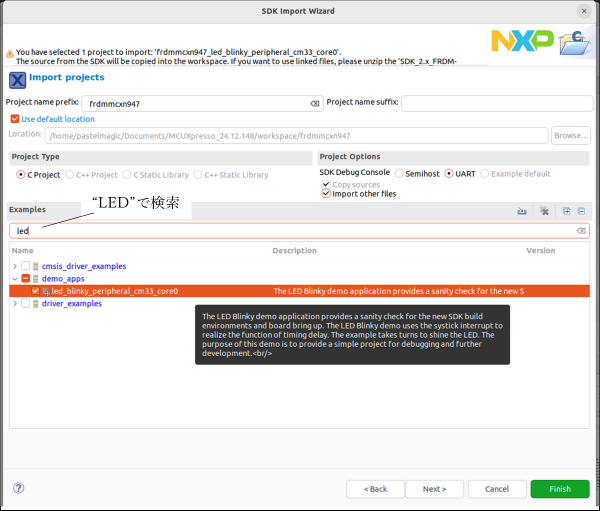Screen dimensions: 600x511
Task: Expand the cmsis_driver_examples tree node
Action: point(14,266)
